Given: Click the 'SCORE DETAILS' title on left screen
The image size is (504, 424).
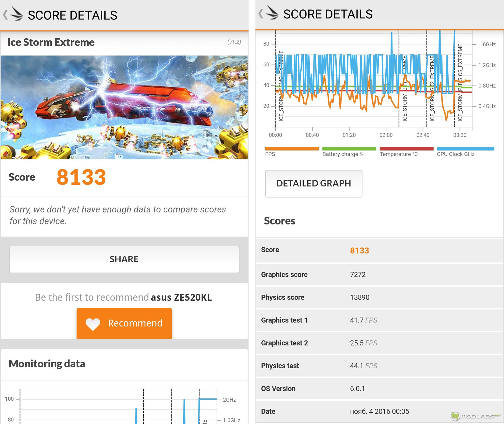Looking at the screenshot, I should click(x=73, y=15).
